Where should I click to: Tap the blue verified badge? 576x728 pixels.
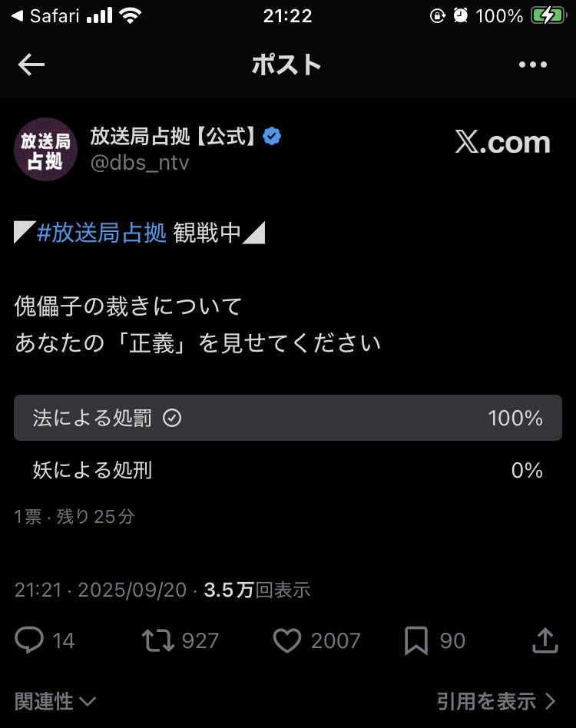(x=272, y=137)
